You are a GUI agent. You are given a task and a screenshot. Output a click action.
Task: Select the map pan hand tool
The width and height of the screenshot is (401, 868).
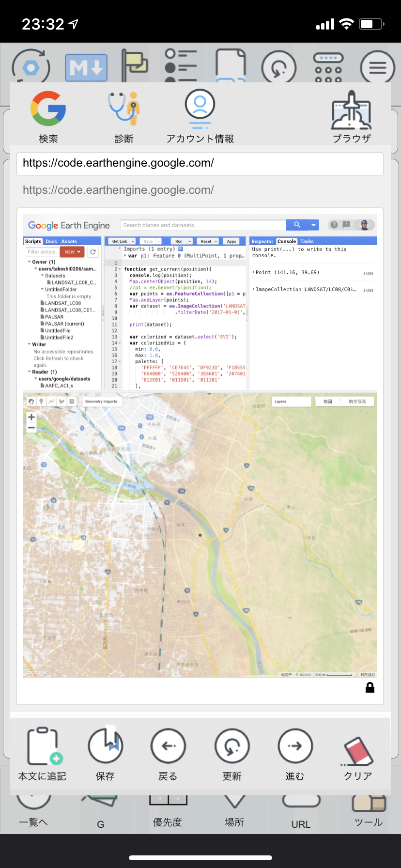(x=31, y=401)
